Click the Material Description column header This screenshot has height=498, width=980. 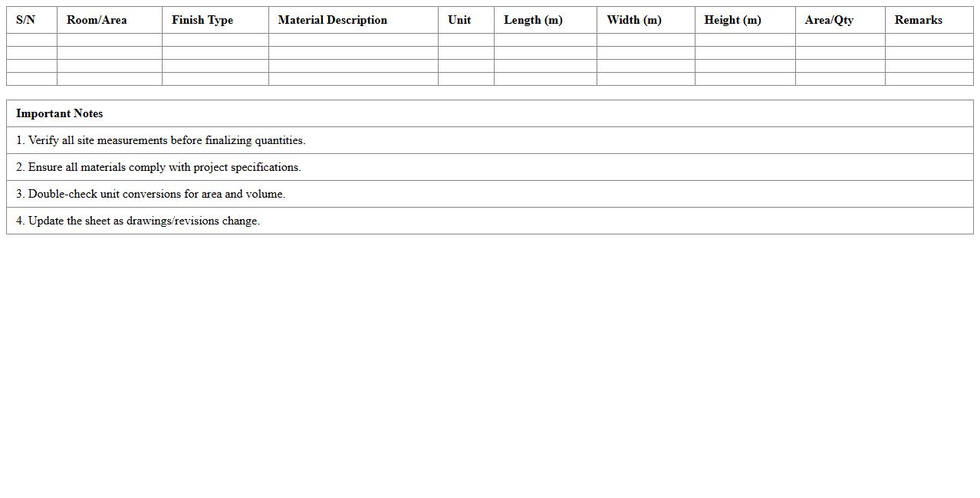pyautogui.click(x=333, y=20)
